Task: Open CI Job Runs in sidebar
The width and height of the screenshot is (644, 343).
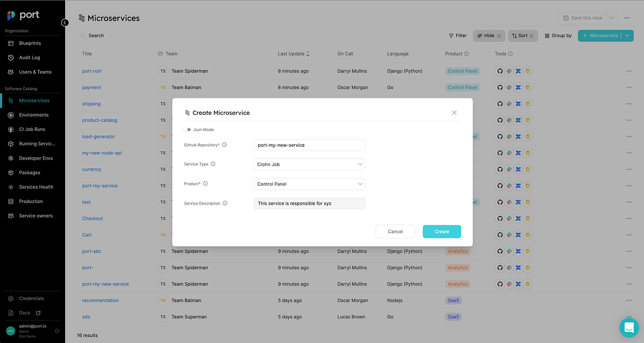Action: pos(32,130)
